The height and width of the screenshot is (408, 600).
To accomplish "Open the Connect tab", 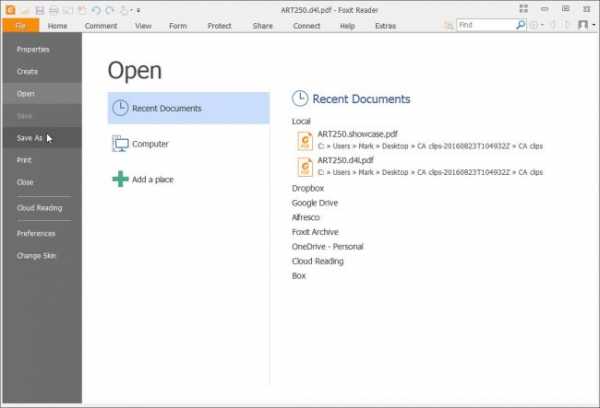I will [x=306, y=26].
